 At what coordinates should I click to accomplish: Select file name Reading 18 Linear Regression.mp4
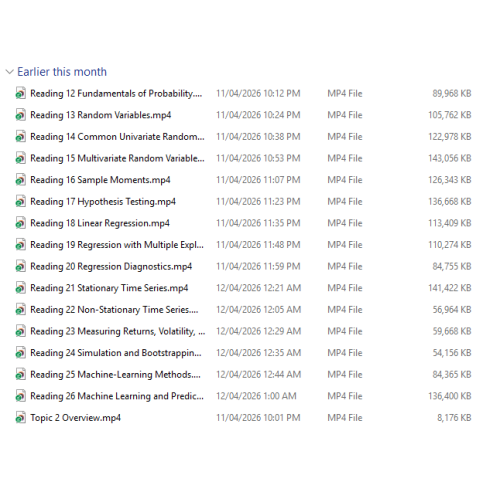click(x=100, y=223)
